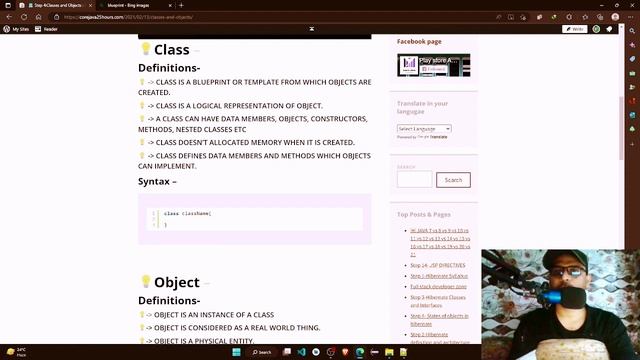Click the page vertical scrollbar thumb

[621, 129]
